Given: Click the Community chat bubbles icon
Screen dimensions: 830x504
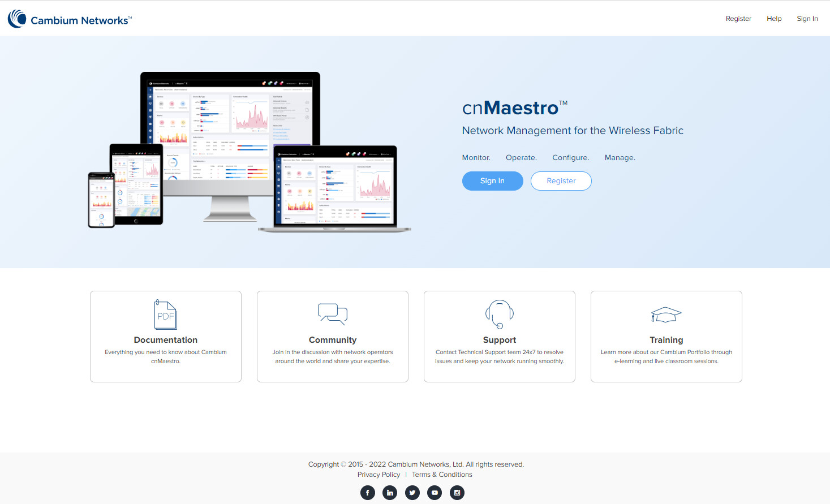Looking at the screenshot, I should pos(333,315).
